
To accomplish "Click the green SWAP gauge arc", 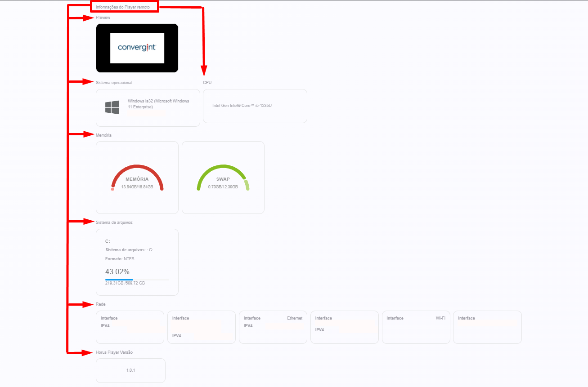I will coord(220,168).
